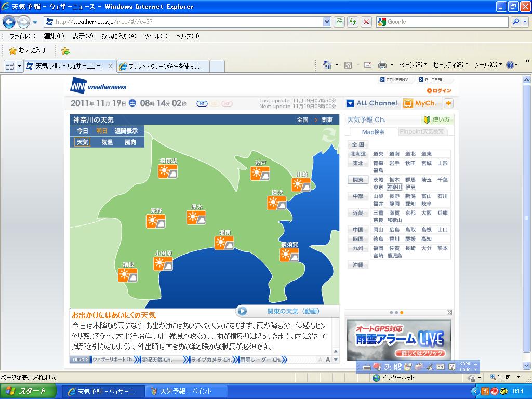Click the Stop loading icon
The width and height of the screenshot is (532, 399).
click(366, 22)
